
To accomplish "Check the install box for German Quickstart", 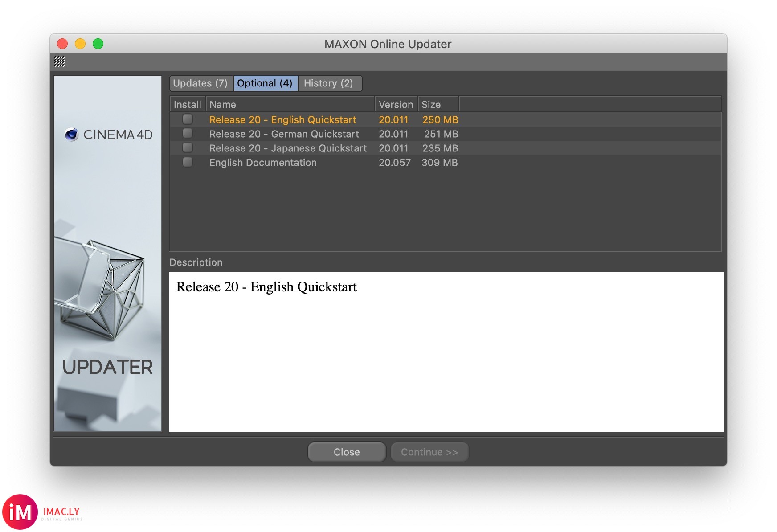I will point(188,134).
